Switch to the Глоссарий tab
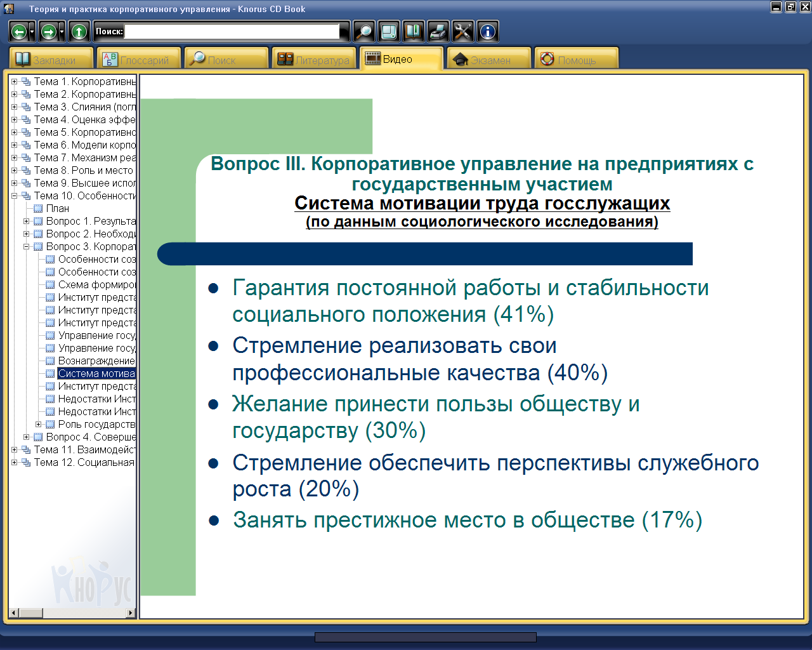This screenshot has height=650, width=812. [x=139, y=59]
